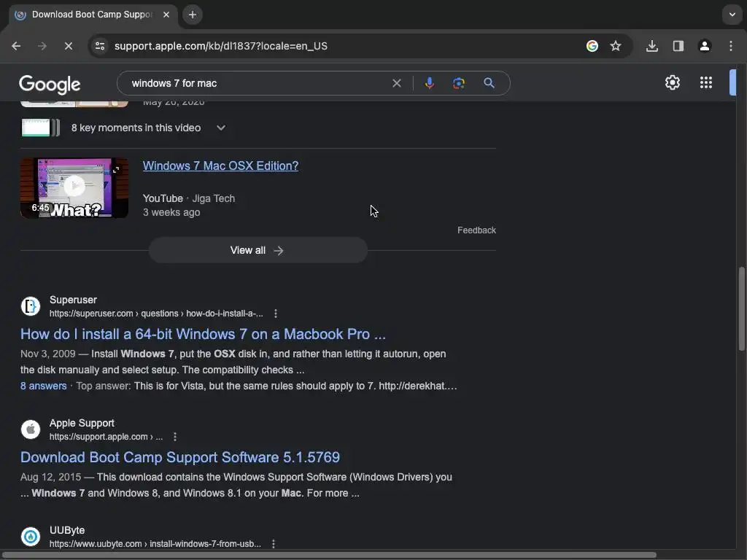Open the tab search dropdown arrow
Screen dimensions: 747x560
(732, 15)
